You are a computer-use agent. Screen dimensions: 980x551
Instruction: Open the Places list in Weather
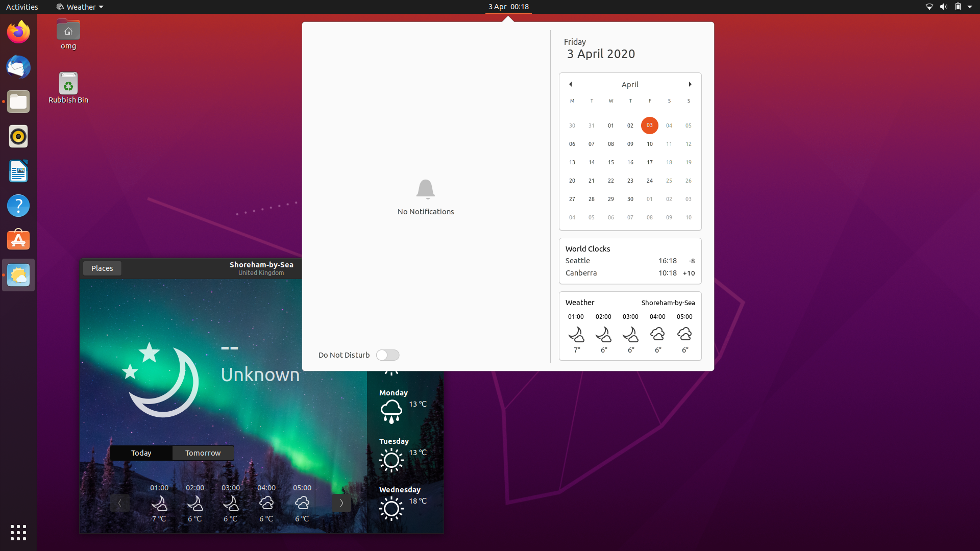point(102,268)
